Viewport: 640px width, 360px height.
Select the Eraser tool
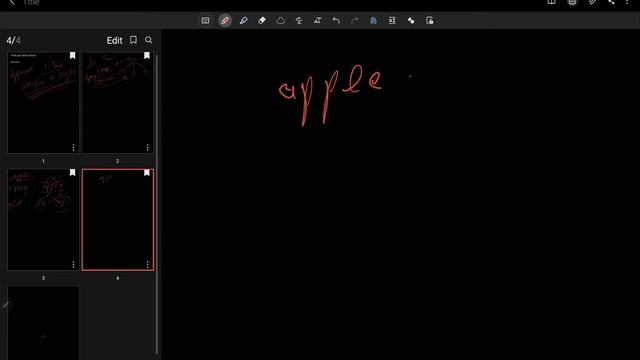coord(262,20)
